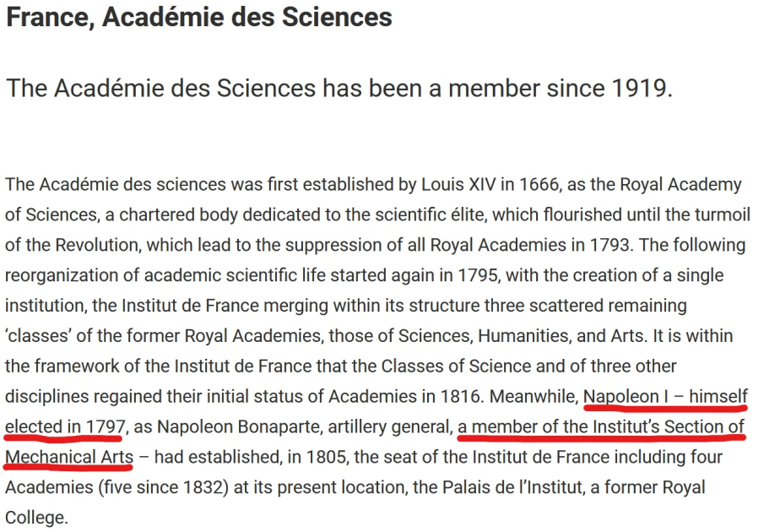Click the "France, Académie des Sciences" heading

coord(199,16)
